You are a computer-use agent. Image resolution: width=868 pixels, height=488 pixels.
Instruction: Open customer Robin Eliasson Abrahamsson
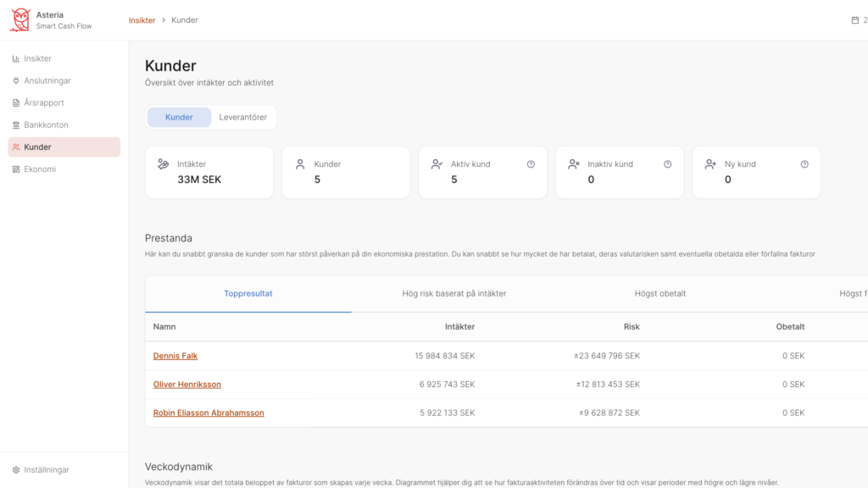pos(209,413)
